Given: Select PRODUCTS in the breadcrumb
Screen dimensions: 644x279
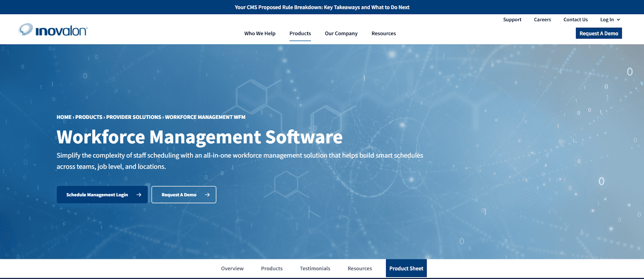Looking at the screenshot, I should tap(89, 117).
